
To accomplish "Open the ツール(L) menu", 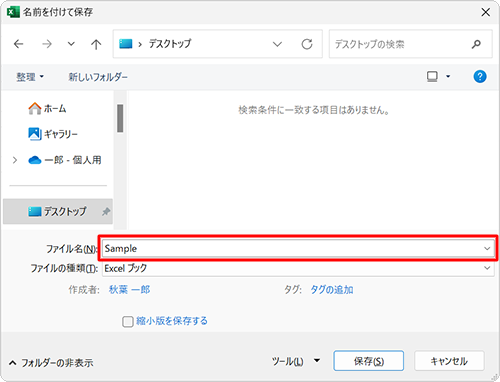I will click(296, 361).
